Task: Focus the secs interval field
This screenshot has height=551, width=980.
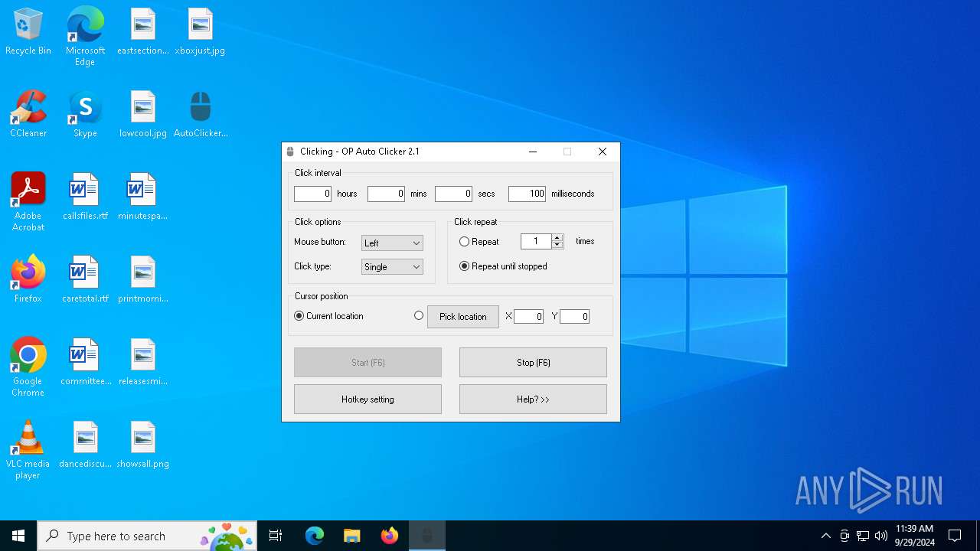Action: point(453,194)
